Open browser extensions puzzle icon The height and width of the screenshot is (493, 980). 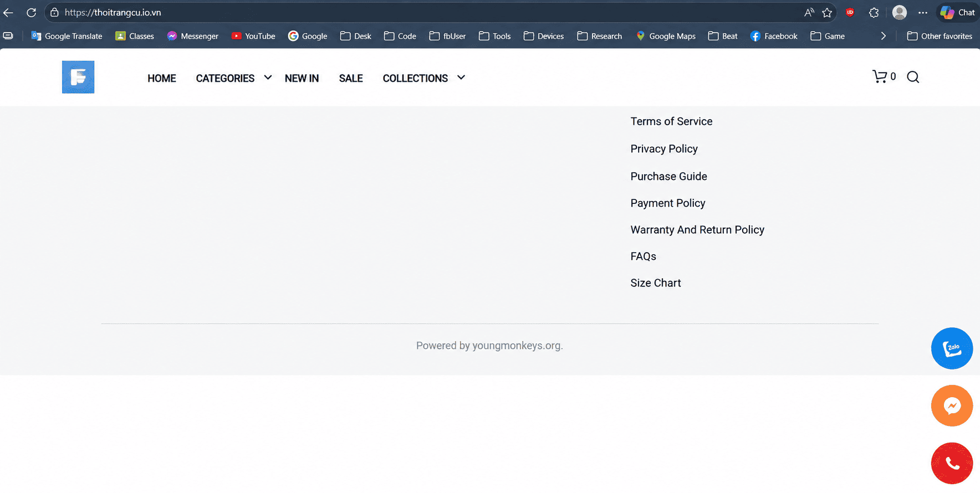tap(874, 12)
